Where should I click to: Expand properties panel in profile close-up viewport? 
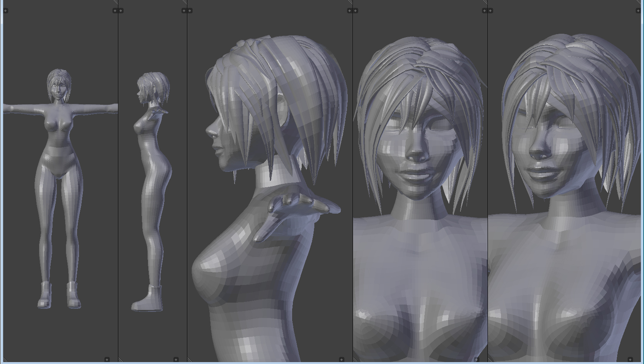coord(349,11)
